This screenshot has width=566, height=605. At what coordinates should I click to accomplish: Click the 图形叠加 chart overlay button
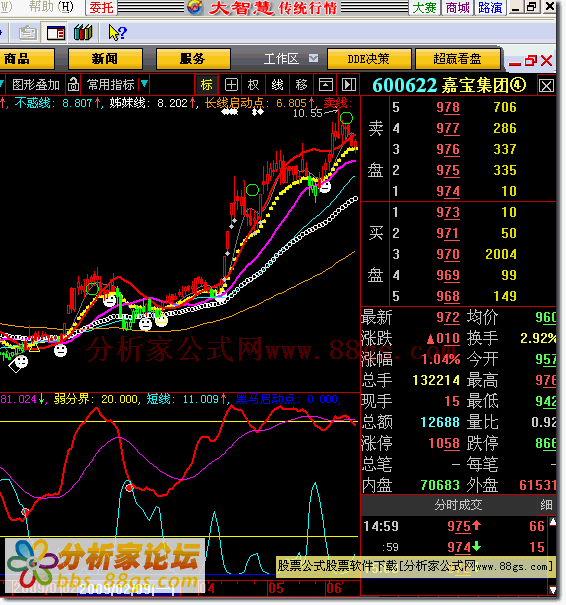point(35,84)
